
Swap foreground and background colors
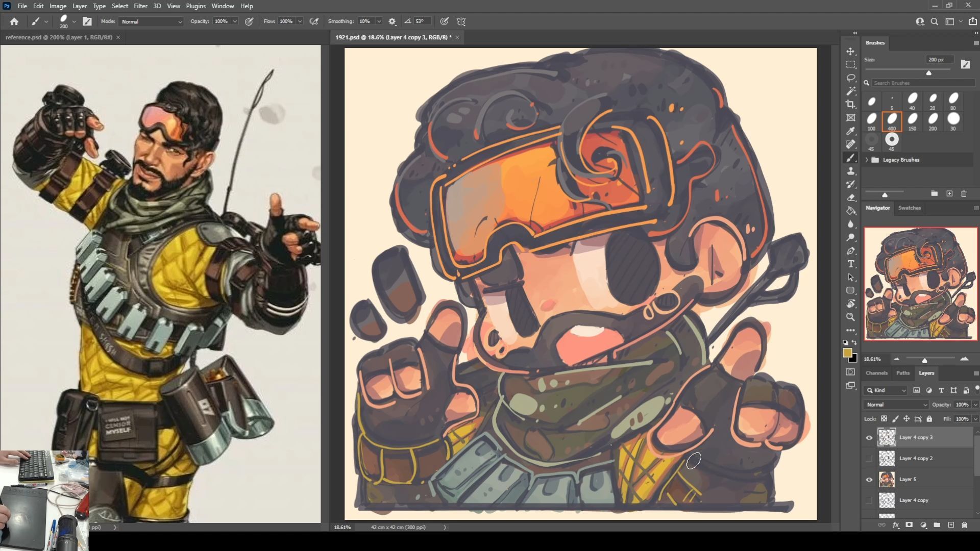tap(854, 342)
